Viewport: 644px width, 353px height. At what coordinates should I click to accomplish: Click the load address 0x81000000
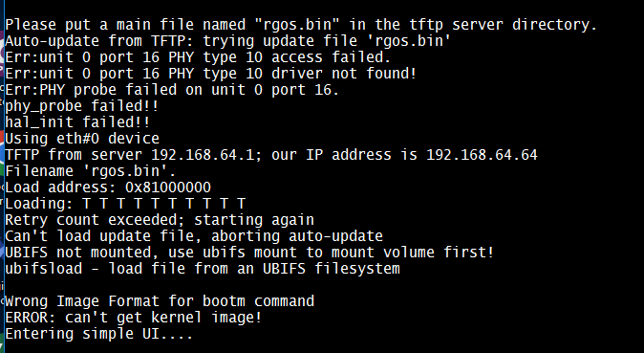[168, 188]
